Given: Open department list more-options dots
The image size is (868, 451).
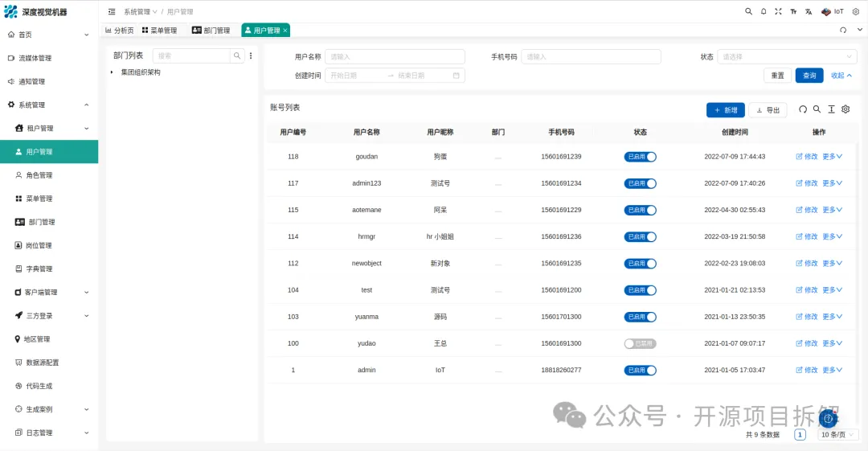Looking at the screenshot, I should pyautogui.click(x=251, y=56).
